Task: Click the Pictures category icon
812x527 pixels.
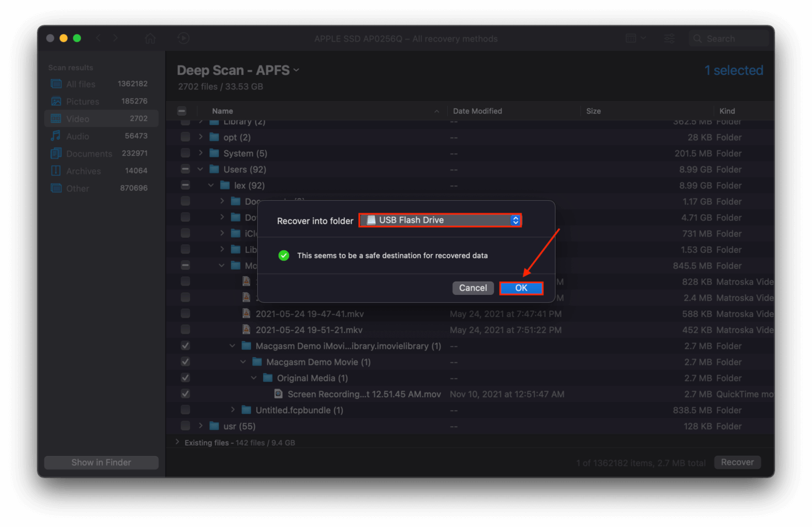Action: 56,101
